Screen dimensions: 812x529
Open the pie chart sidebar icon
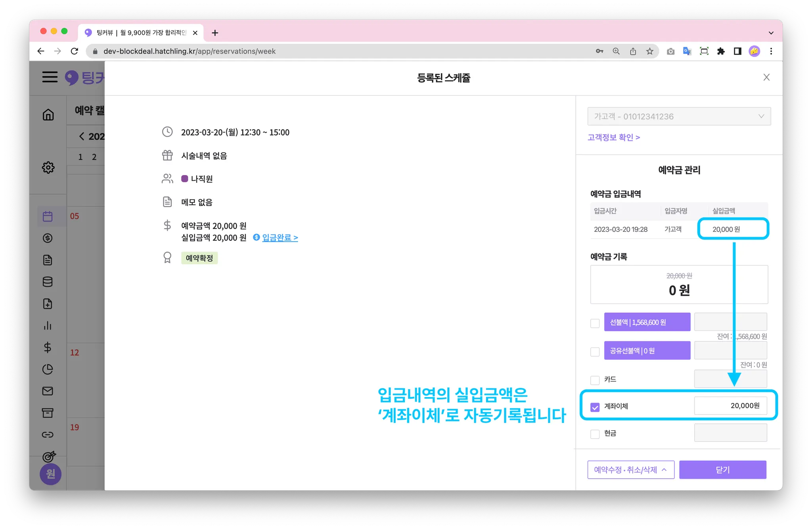(48, 369)
